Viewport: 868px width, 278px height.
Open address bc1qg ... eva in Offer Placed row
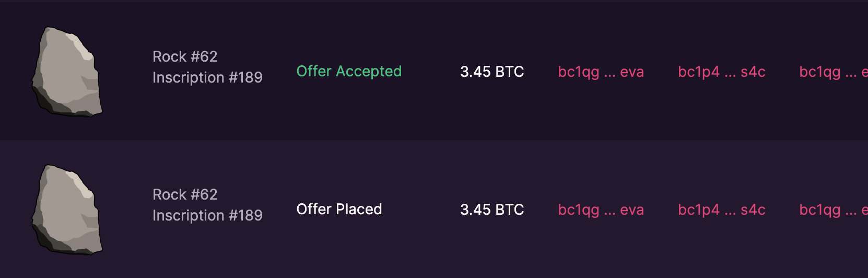601,210
